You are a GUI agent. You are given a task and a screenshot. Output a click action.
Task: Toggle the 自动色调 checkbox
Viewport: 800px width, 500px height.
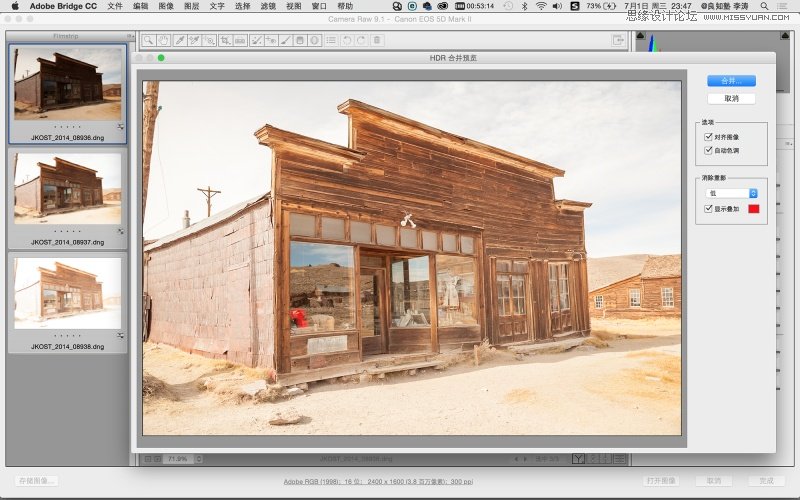[708, 150]
